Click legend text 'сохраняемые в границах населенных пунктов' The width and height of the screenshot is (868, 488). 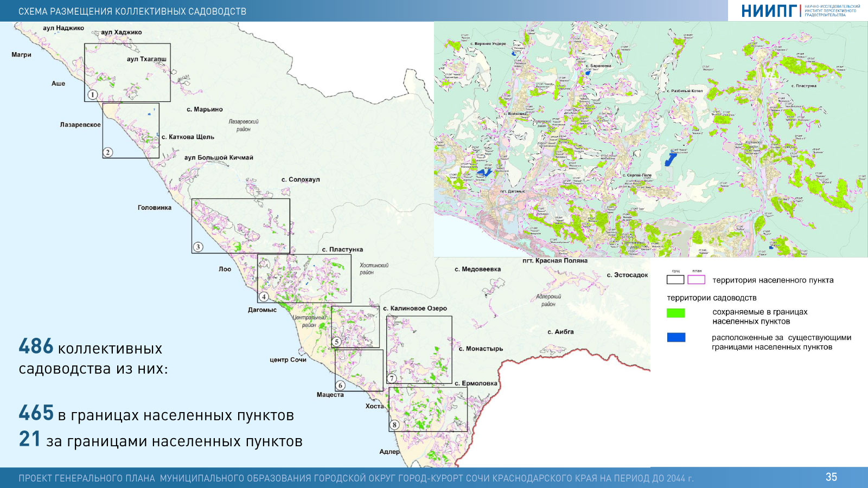760,317
